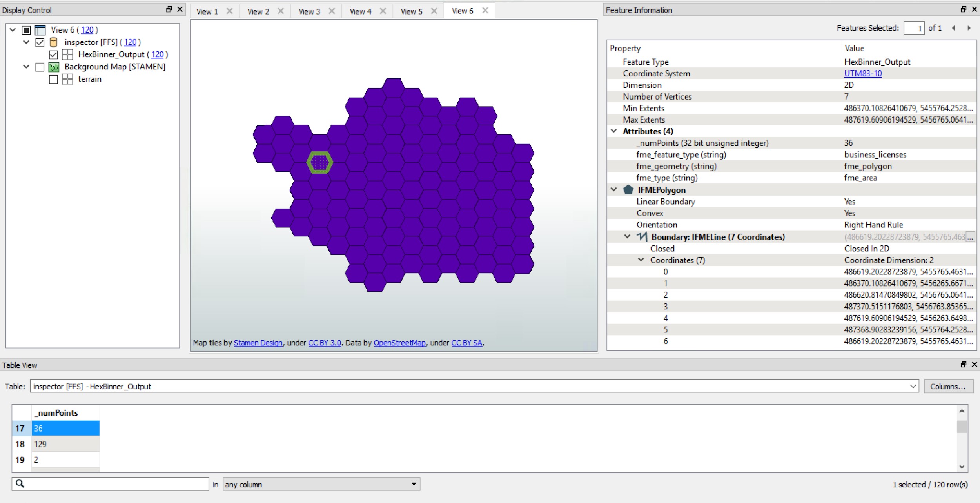Switch to the View 3 tab

309,11
